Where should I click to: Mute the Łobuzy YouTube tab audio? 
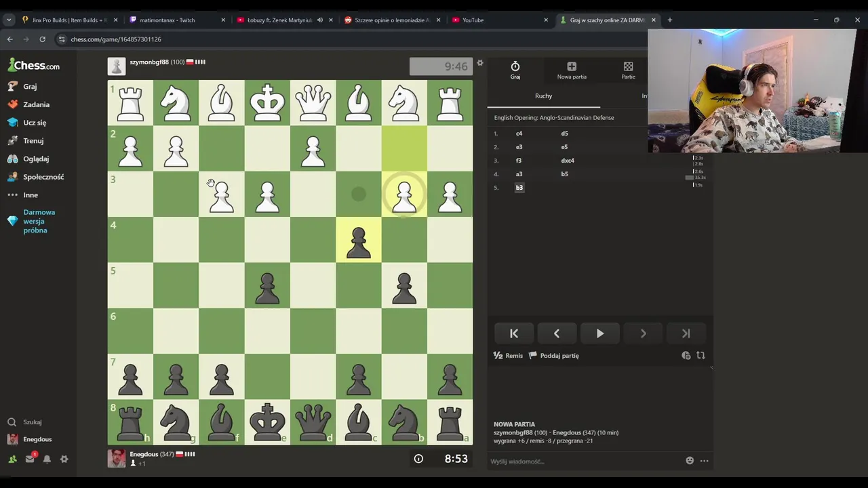point(319,20)
